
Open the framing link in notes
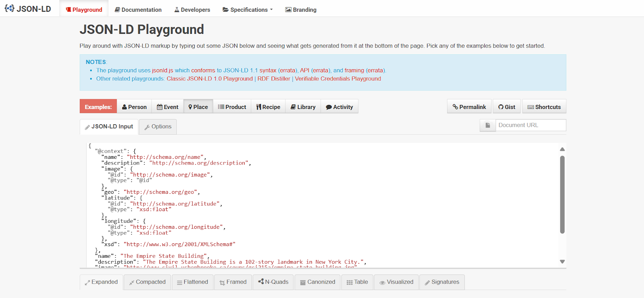tap(354, 70)
